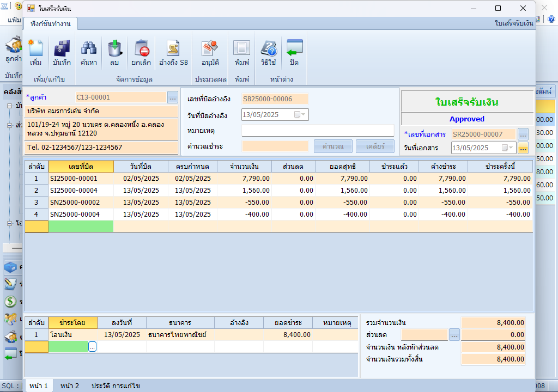The image size is (558, 392).
Task: Click the พิมพ์ (Print) icon
Action: coord(241,53)
